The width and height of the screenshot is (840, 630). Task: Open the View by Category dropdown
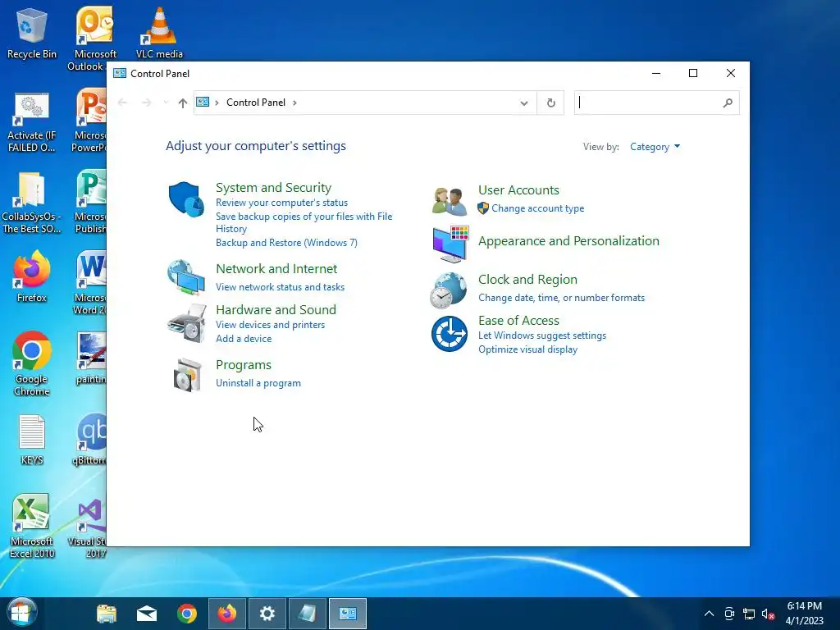pyautogui.click(x=655, y=147)
